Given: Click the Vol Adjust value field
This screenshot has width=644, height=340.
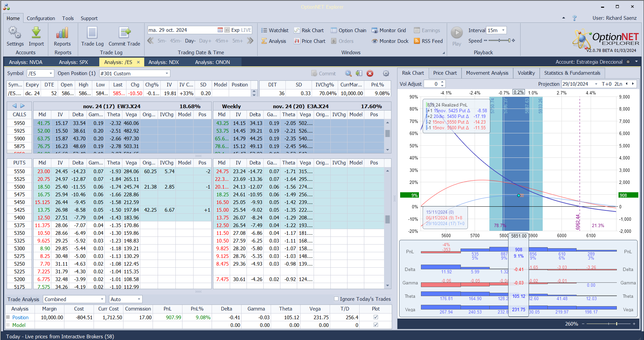Looking at the screenshot, I should pos(432,84).
